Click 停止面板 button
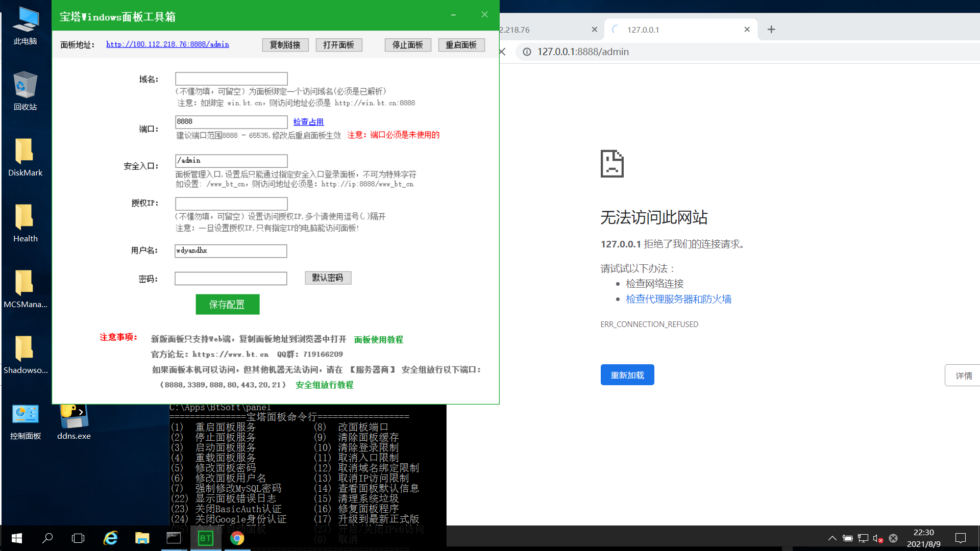Viewport: 980px width, 551px height. [408, 45]
